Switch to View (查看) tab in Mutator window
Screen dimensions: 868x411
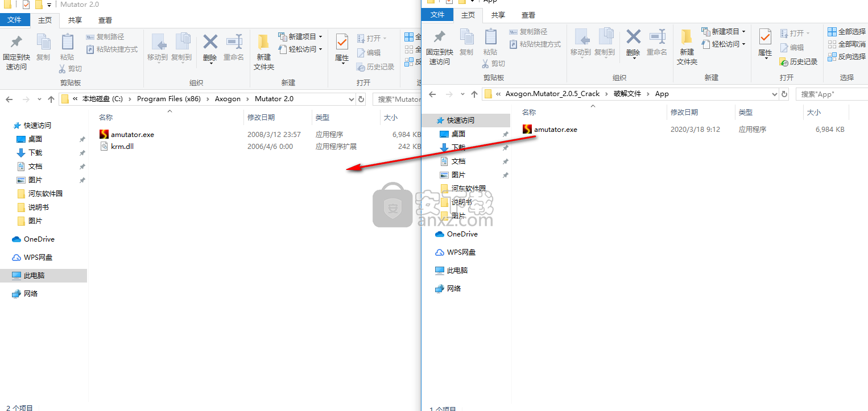(105, 20)
